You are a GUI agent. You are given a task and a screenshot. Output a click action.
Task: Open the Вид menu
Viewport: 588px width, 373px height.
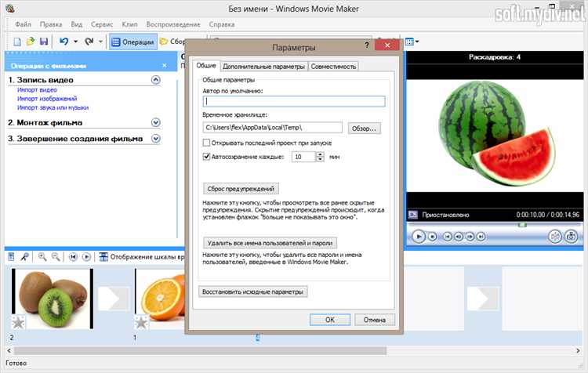(77, 24)
